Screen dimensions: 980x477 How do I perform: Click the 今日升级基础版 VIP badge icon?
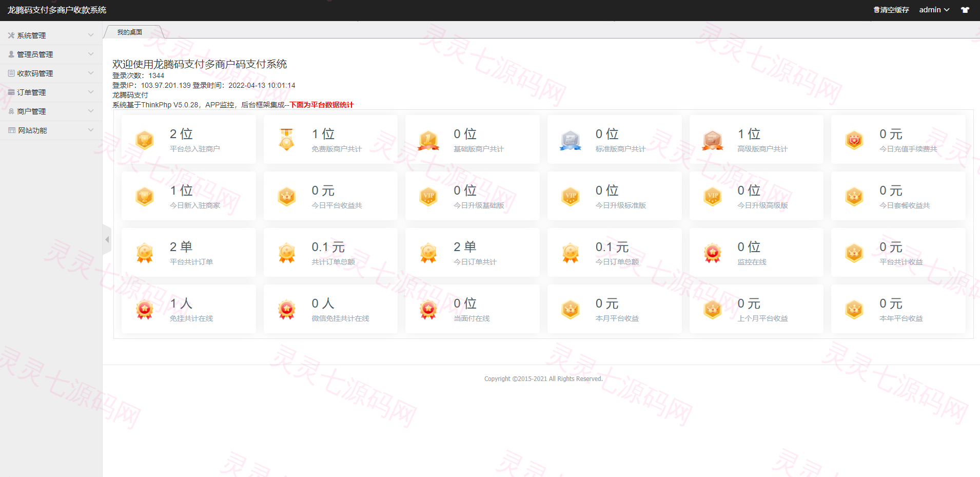coord(428,196)
